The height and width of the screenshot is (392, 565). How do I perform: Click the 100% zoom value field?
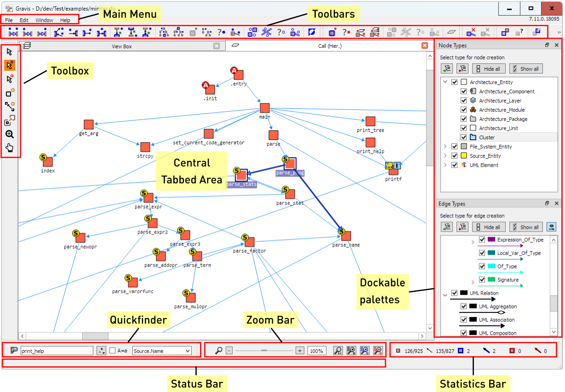pyautogui.click(x=316, y=351)
